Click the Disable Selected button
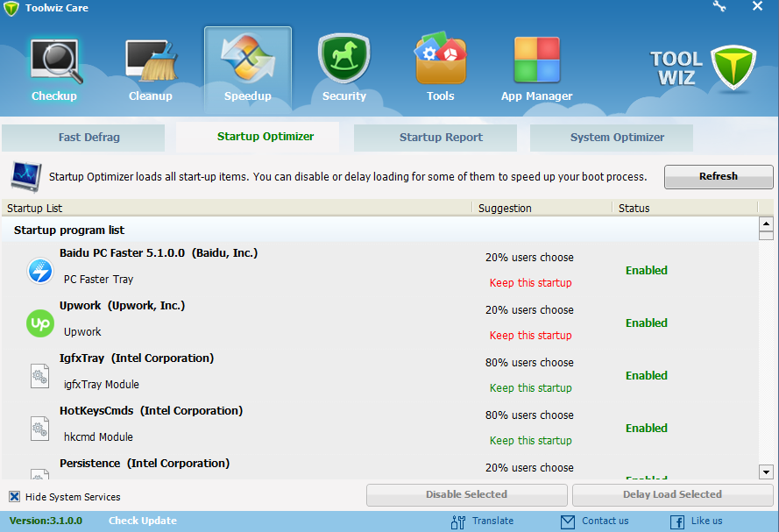 (466, 494)
